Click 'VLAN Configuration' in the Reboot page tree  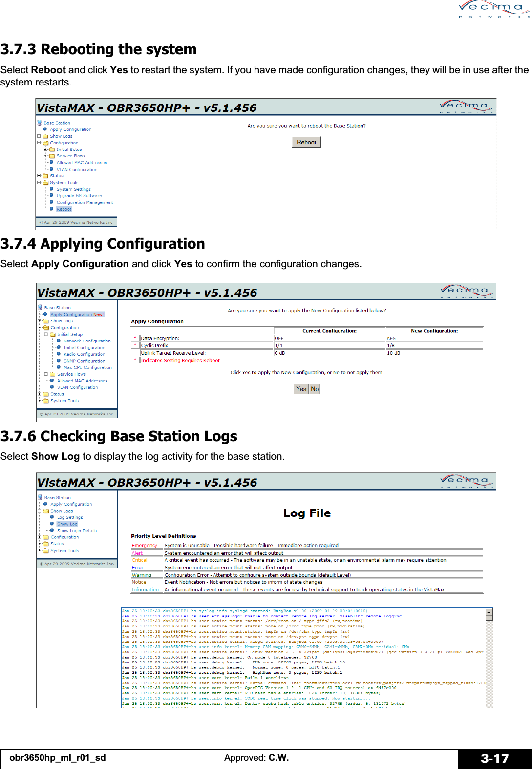tap(77, 169)
